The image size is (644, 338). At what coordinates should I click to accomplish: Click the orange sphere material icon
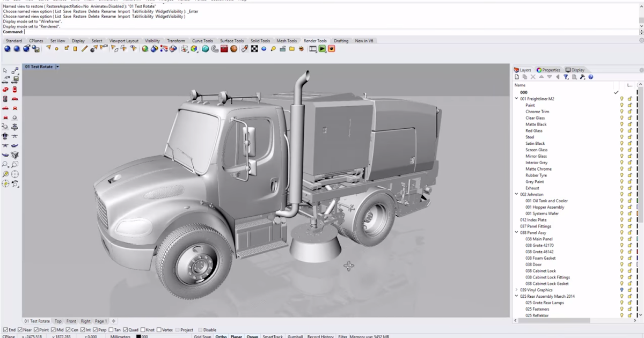point(233,49)
